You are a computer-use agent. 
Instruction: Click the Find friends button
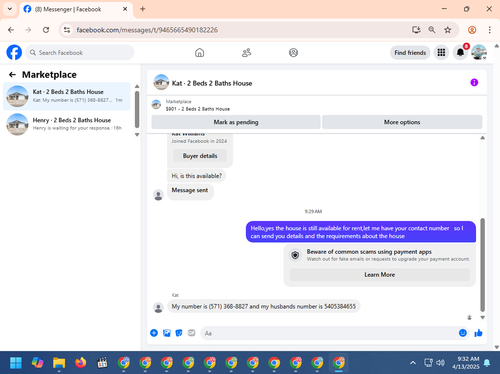coord(410,53)
